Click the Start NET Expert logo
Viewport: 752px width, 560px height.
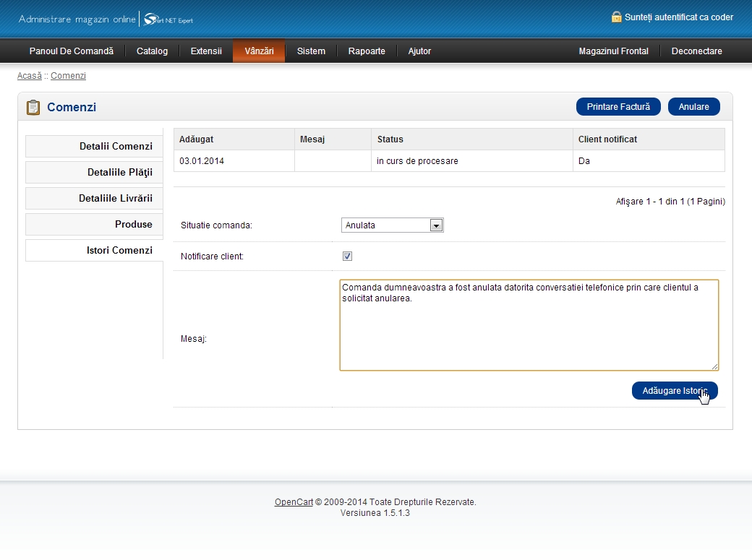point(168,20)
